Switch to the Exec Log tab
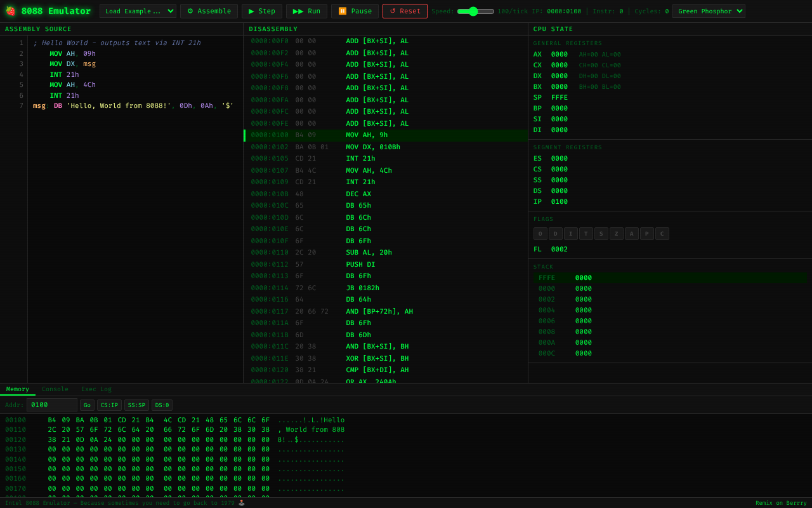This screenshot has height=508, width=812. (x=96, y=389)
